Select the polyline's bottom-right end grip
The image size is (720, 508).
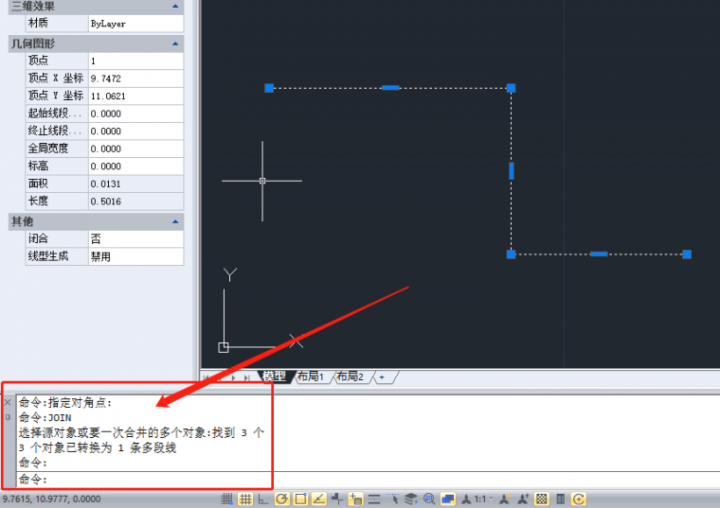tap(687, 254)
